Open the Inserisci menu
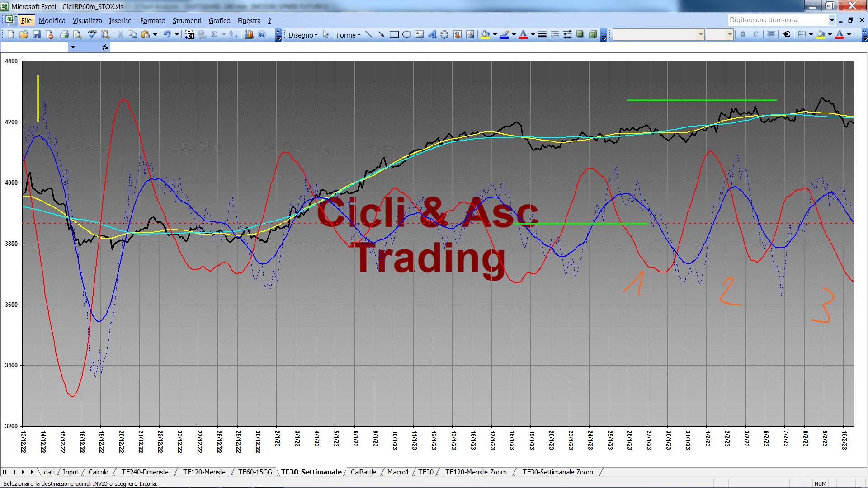The height and width of the screenshot is (488, 868). point(121,21)
